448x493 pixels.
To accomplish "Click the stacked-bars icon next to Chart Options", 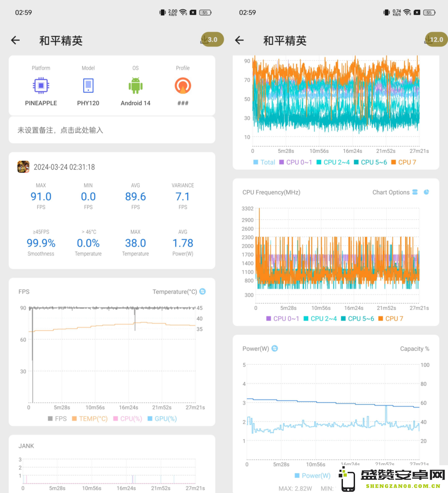I will 415,192.
